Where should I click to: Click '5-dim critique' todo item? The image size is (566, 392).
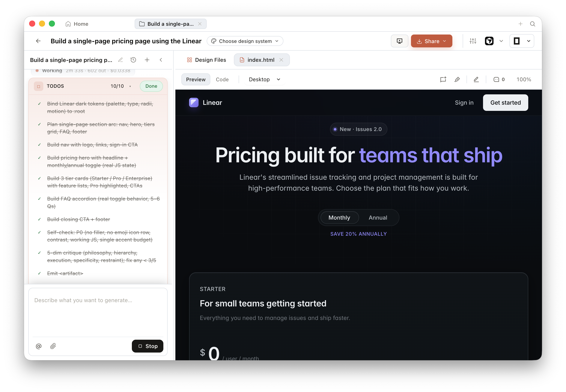(101, 256)
